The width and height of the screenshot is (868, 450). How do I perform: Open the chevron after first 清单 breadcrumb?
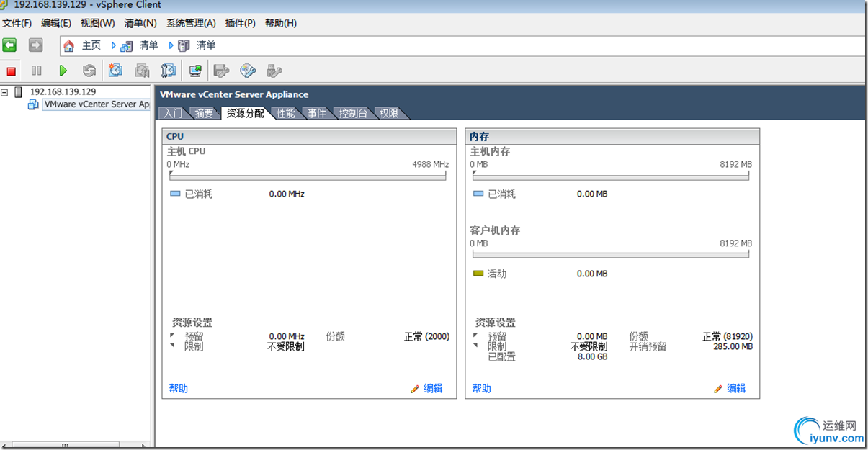click(171, 45)
